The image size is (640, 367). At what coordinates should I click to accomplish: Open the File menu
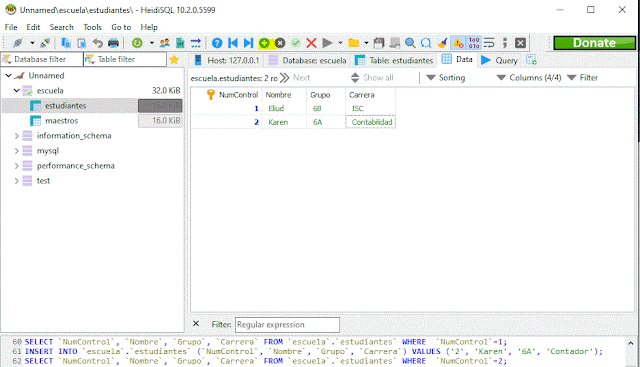(x=11, y=27)
